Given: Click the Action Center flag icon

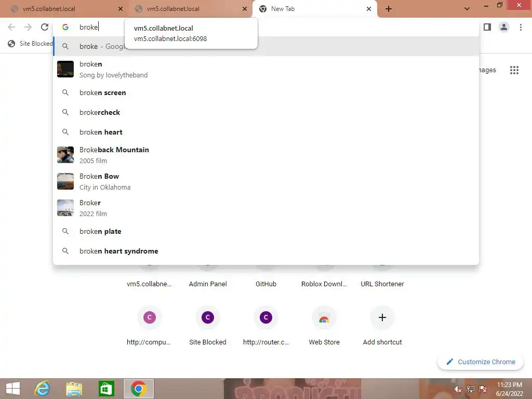Looking at the screenshot, I should 483,389.
